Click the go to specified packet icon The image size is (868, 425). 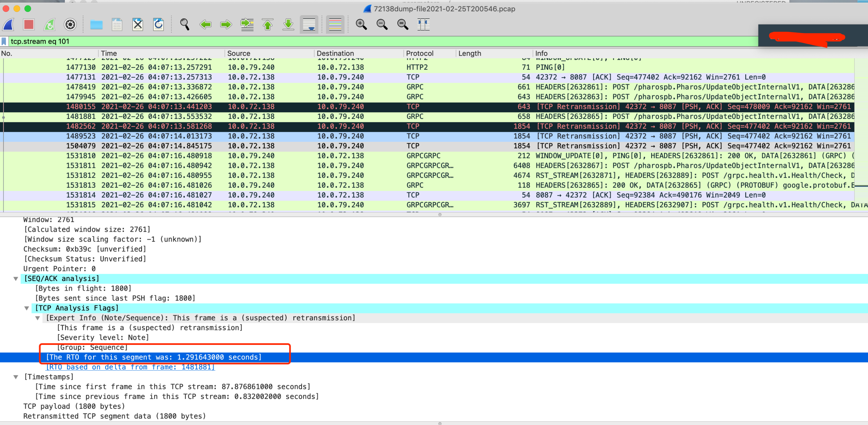coord(247,24)
